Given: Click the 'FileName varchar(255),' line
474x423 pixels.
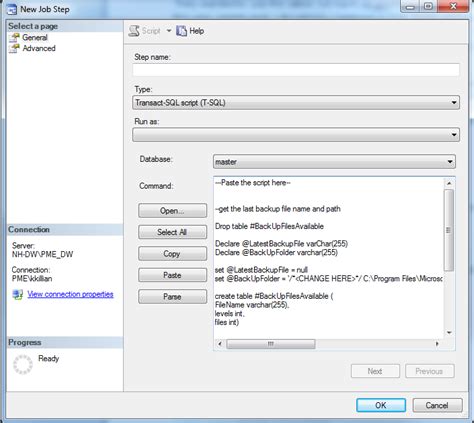Looking at the screenshot, I should pyautogui.click(x=252, y=305).
